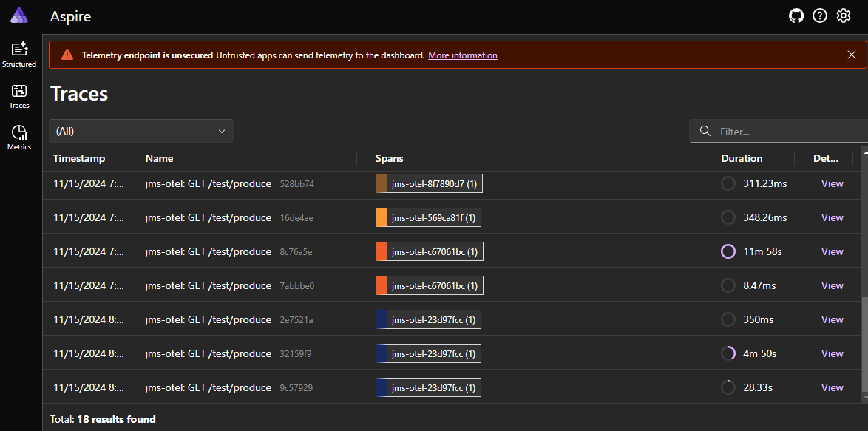Open the Structured logs page

click(19, 54)
